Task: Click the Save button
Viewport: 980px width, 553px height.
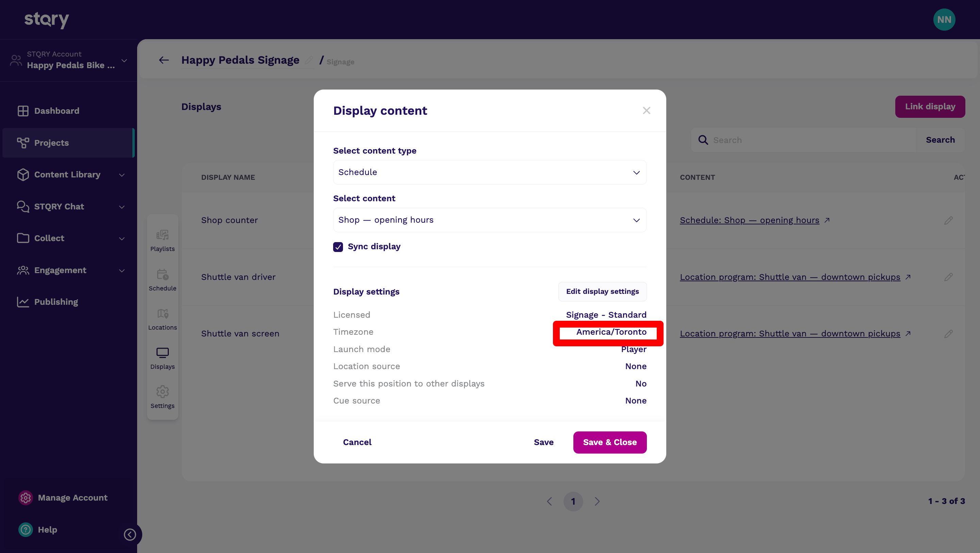Action: pos(543,442)
